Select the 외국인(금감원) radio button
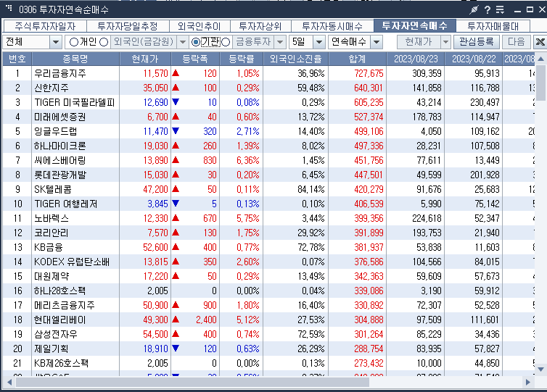 click(x=104, y=42)
